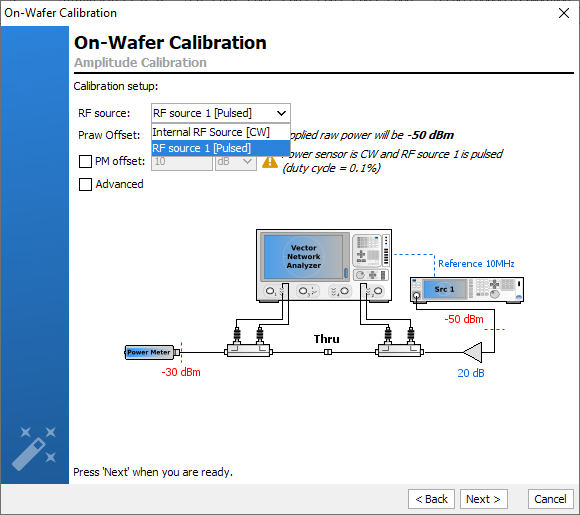Close the On-Wafer Calibration dialog

564,13
